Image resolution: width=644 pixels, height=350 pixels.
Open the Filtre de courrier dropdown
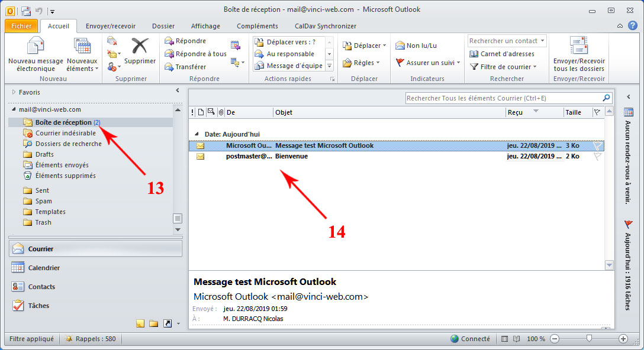click(x=503, y=66)
